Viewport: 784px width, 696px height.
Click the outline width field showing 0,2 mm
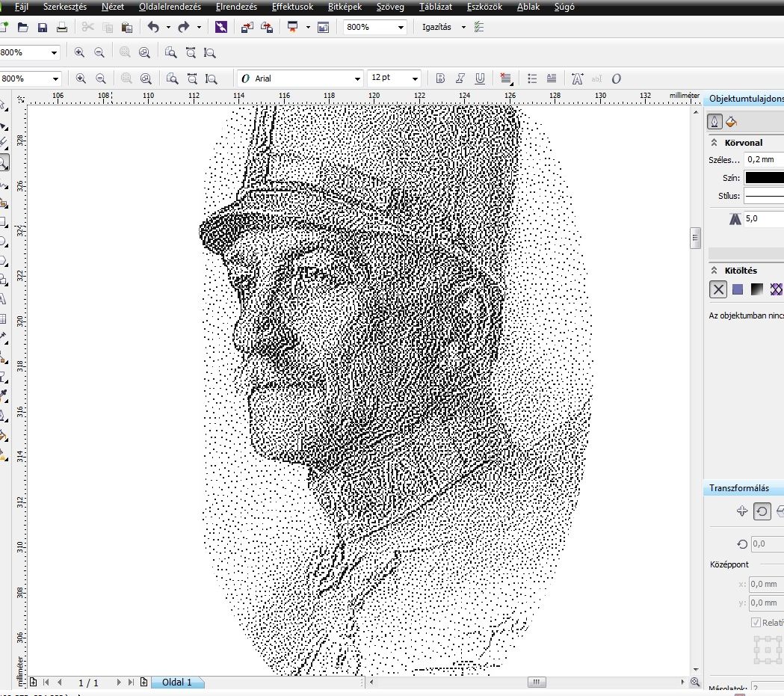coord(764,160)
